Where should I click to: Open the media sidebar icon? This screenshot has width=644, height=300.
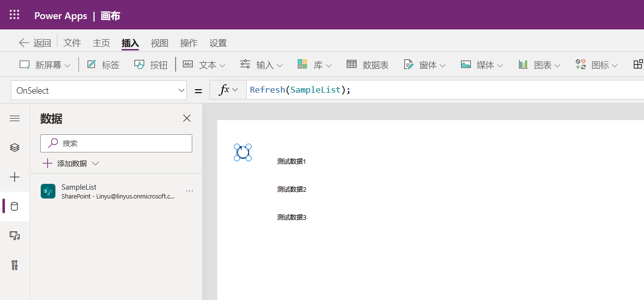coord(15,236)
